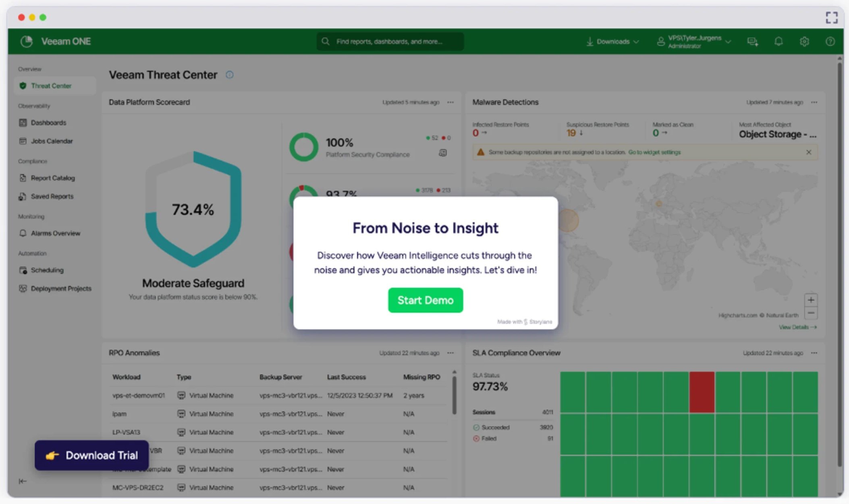Expand the Downloads dropdown

[x=612, y=41]
